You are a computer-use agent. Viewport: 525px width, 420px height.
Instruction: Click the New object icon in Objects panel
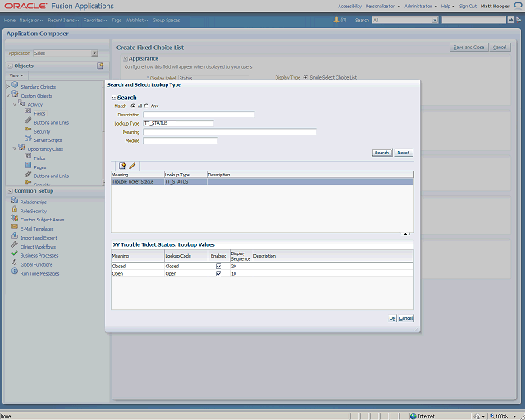[100, 66]
